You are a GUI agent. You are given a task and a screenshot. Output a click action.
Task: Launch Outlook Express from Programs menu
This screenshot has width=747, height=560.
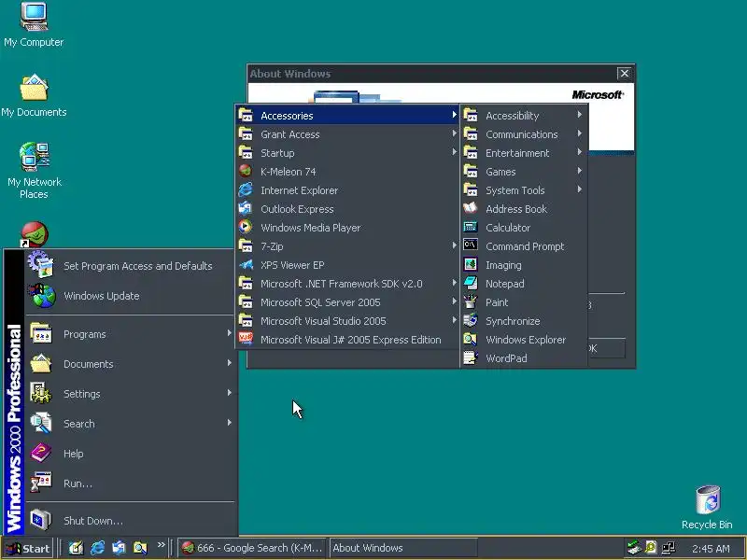click(347, 209)
